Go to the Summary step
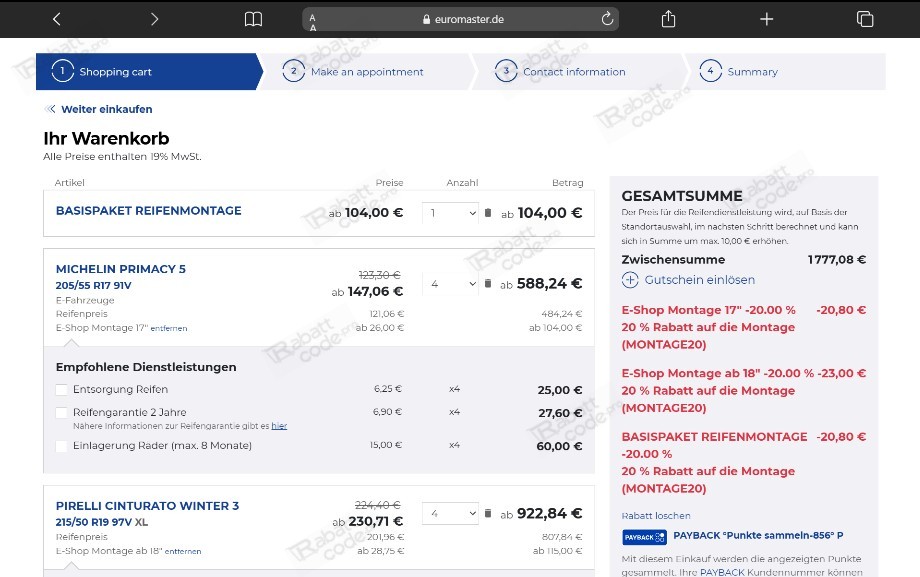 (786, 72)
